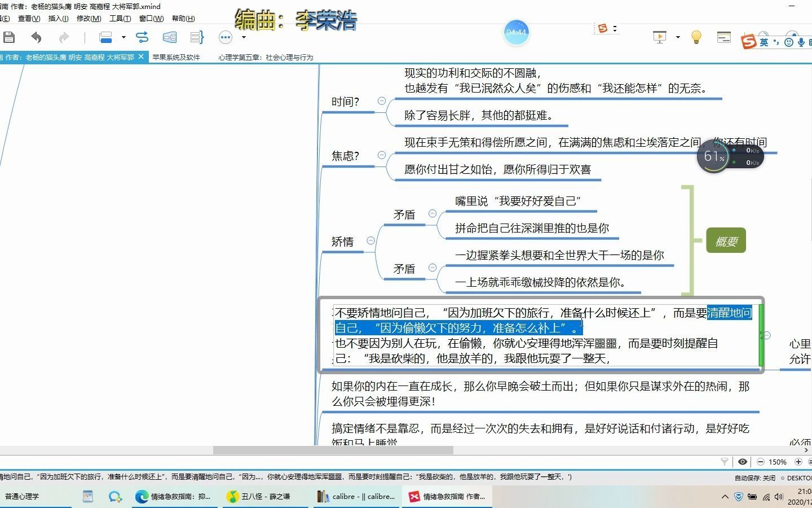The width and height of the screenshot is (812, 508).
Task: Open brainstorming with the light bulb icon
Action: 696,37
